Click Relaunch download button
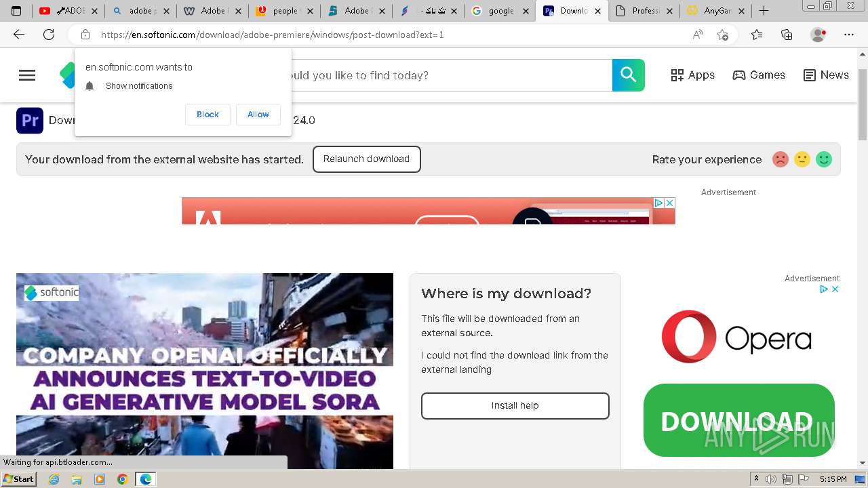The height and width of the screenshot is (488, 868). point(366,159)
